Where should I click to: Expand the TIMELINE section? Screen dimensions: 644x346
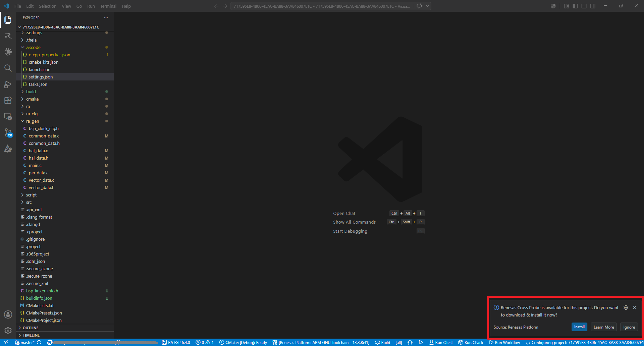(65, 335)
